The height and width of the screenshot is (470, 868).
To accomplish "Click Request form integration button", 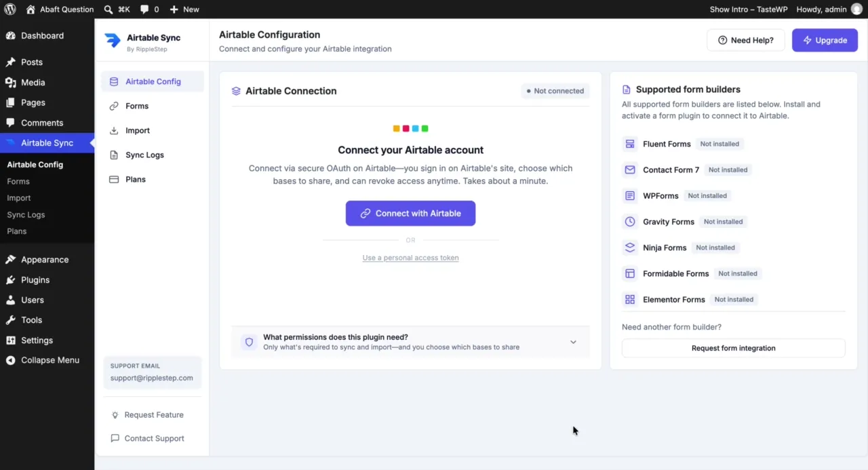I will point(733,348).
